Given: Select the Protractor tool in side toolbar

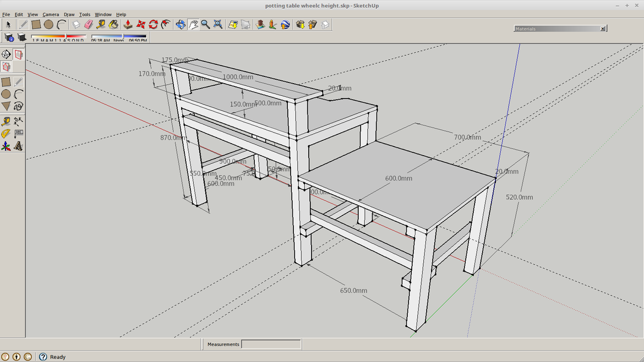Looking at the screenshot, I should pos(6,134).
